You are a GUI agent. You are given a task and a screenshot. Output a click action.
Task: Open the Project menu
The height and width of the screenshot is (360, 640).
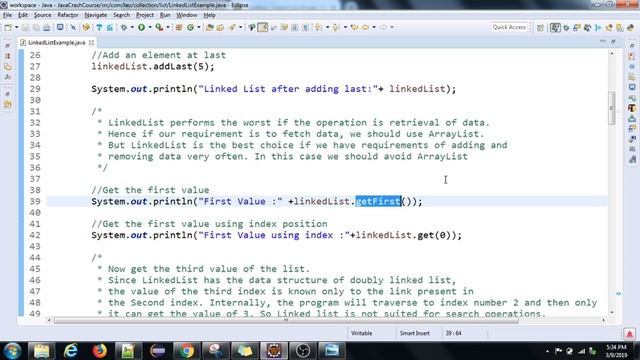pos(145,15)
